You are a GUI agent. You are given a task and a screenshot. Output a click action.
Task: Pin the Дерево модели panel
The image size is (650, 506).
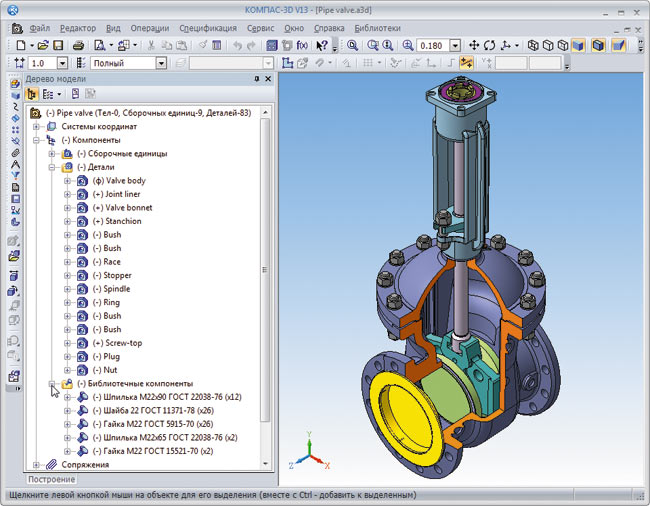[x=256, y=78]
